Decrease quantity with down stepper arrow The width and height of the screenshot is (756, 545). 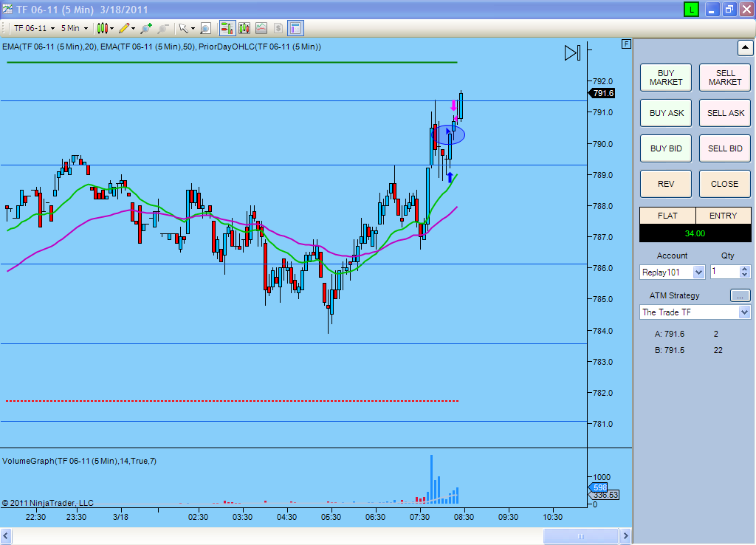coord(745,275)
